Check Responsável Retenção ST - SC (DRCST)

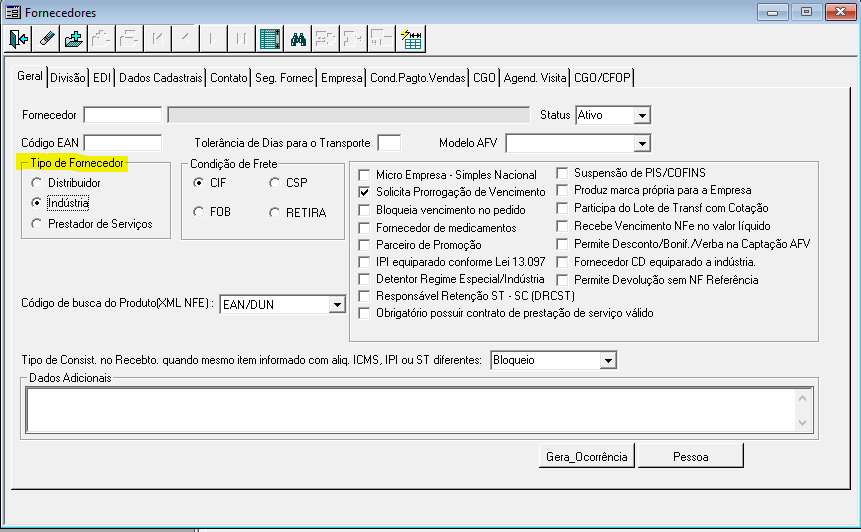pos(364,296)
